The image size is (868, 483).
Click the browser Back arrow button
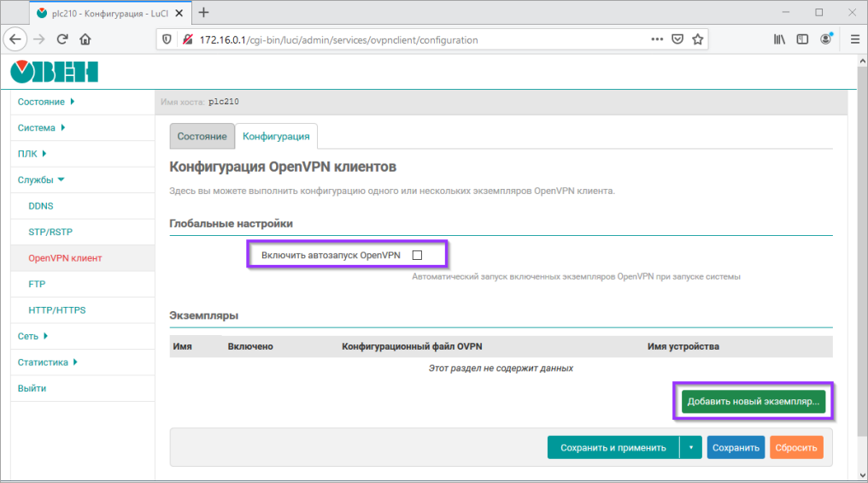click(16, 39)
